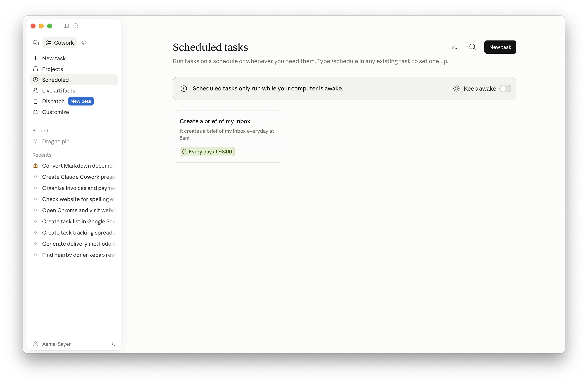This screenshot has width=588, height=384.
Task: Click the download icon beside Aemal Sayer
Action: (113, 344)
